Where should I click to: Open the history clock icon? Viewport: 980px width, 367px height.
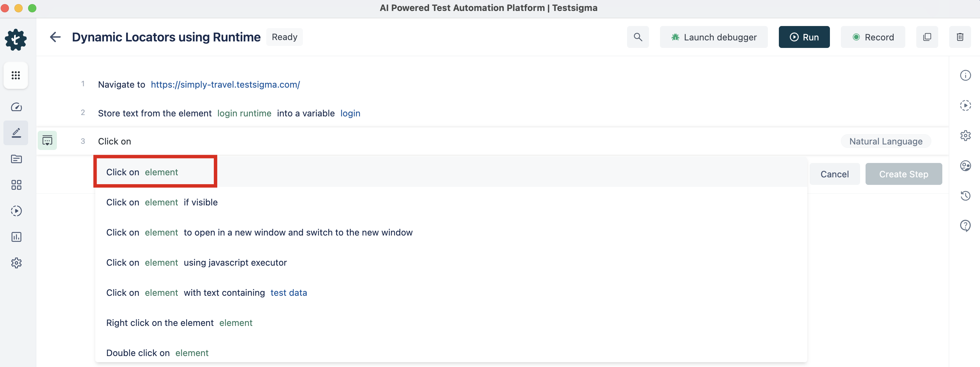point(965,196)
